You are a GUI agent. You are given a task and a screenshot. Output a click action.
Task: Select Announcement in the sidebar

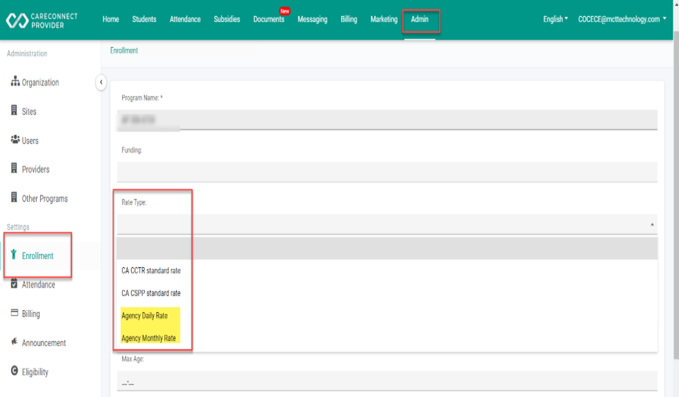pos(44,343)
